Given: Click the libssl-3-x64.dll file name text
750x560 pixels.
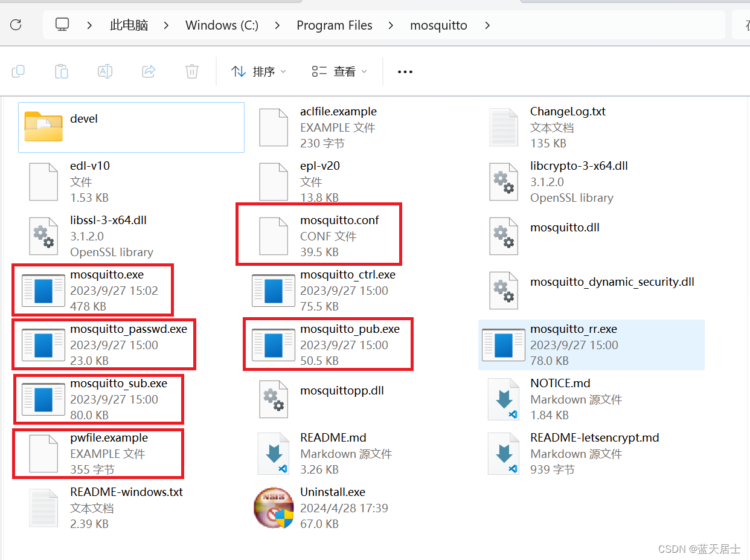Looking at the screenshot, I should (x=109, y=220).
